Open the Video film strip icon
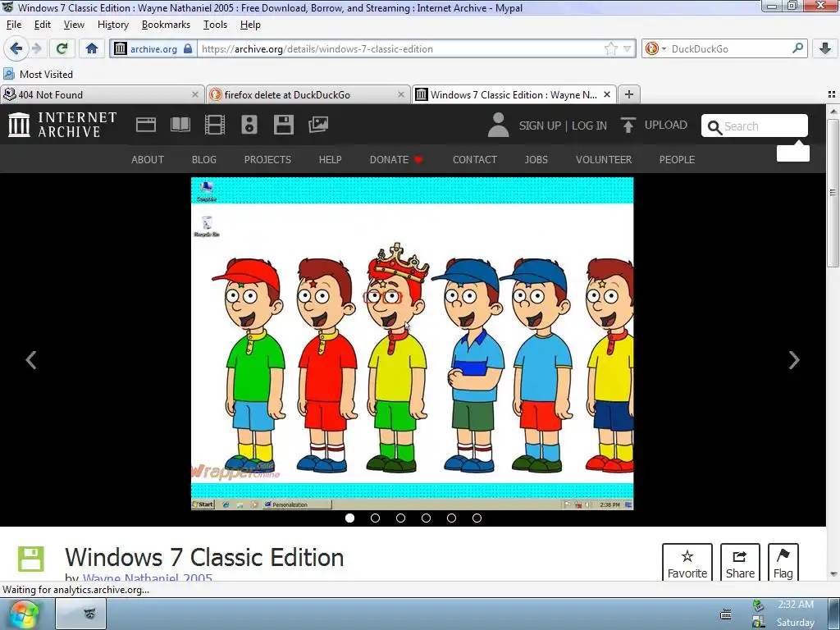 click(x=214, y=125)
